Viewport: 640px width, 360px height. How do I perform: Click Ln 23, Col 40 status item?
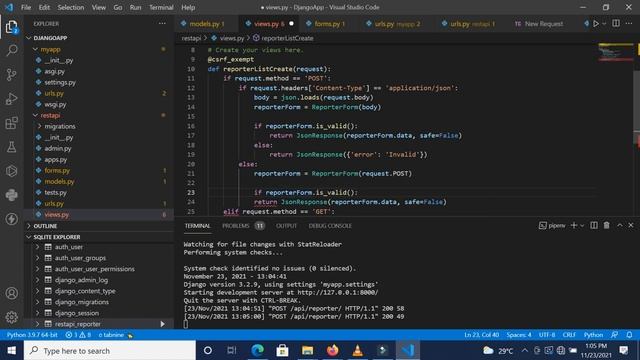481,335
